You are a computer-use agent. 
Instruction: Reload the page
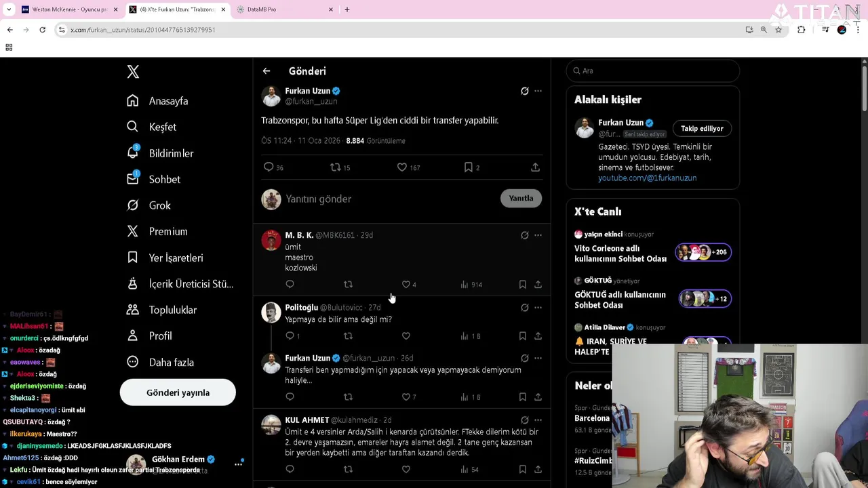coord(42,30)
